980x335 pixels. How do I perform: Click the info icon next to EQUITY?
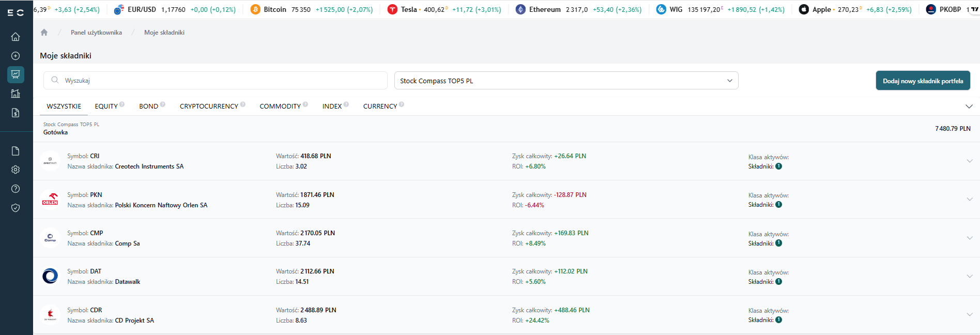(x=122, y=104)
